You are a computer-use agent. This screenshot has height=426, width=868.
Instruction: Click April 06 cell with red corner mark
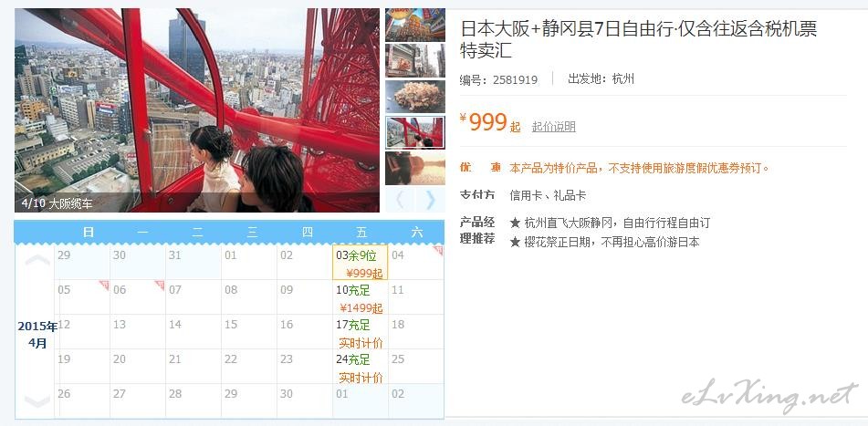pos(138,297)
